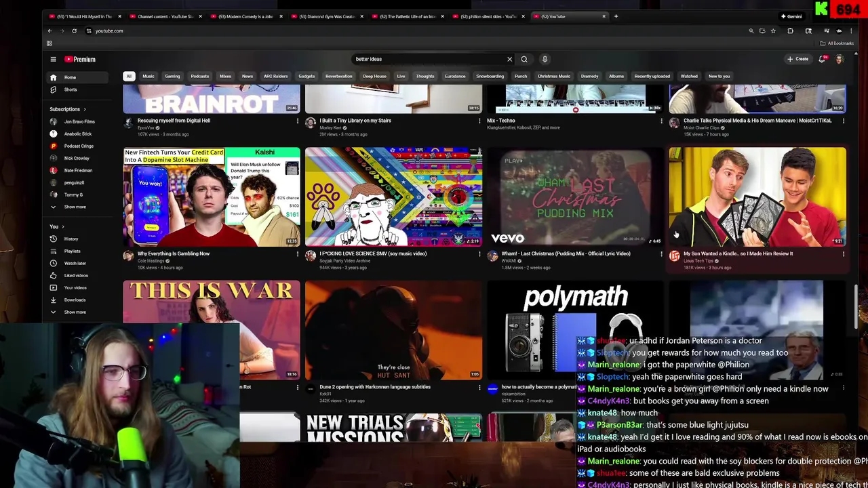Open Wham Last Christmas Pudding Mix thumbnail
Screen dimensions: 868x488
click(576, 197)
